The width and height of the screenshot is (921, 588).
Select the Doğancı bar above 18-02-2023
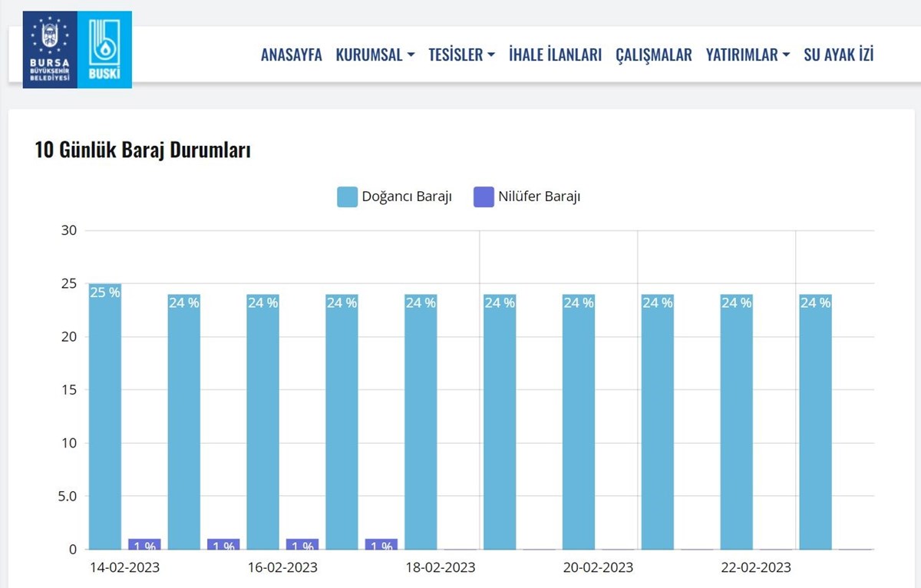point(421,422)
